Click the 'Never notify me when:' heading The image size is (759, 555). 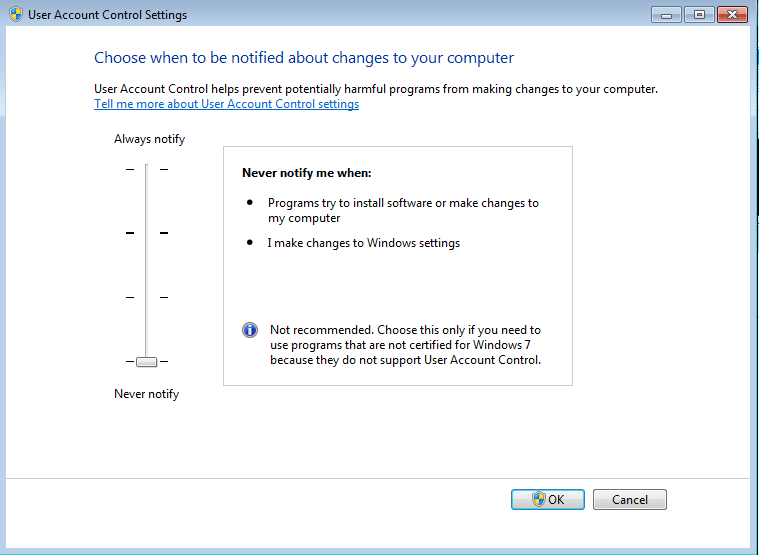click(307, 173)
